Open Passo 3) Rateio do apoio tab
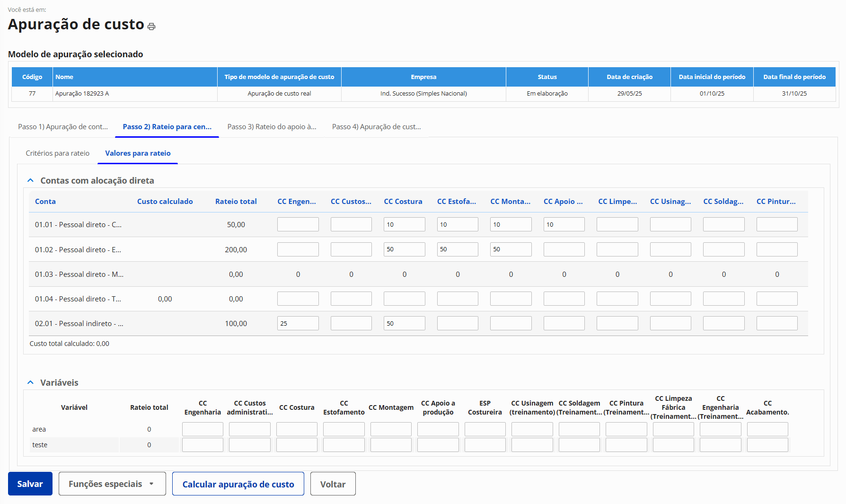The image size is (846, 504). point(272,127)
